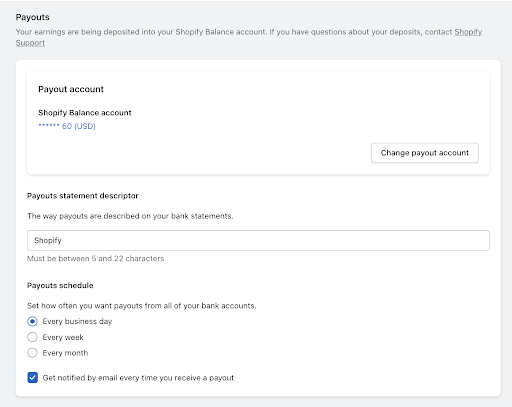Click the "Must be between 5 and 22 characters" hint
The height and width of the screenshot is (407, 512).
[x=96, y=259]
